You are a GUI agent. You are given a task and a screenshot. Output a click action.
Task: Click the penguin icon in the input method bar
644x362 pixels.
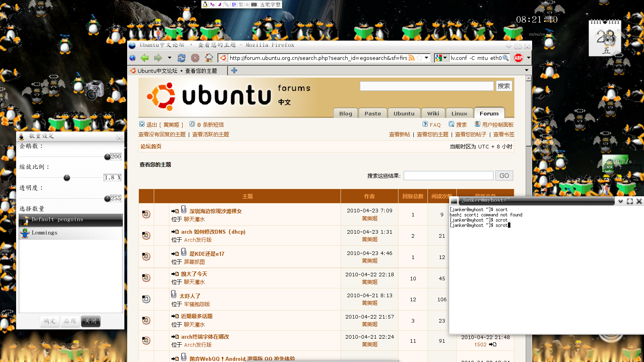[x=205, y=4]
